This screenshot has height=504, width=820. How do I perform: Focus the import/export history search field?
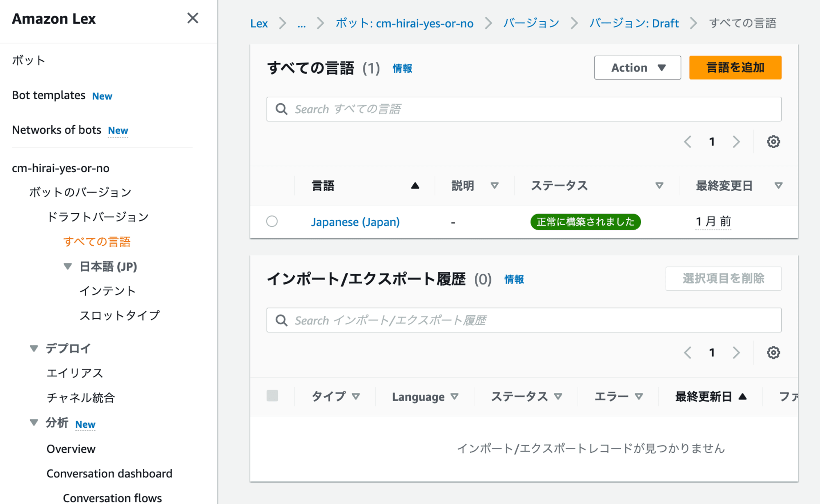(524, 320)
